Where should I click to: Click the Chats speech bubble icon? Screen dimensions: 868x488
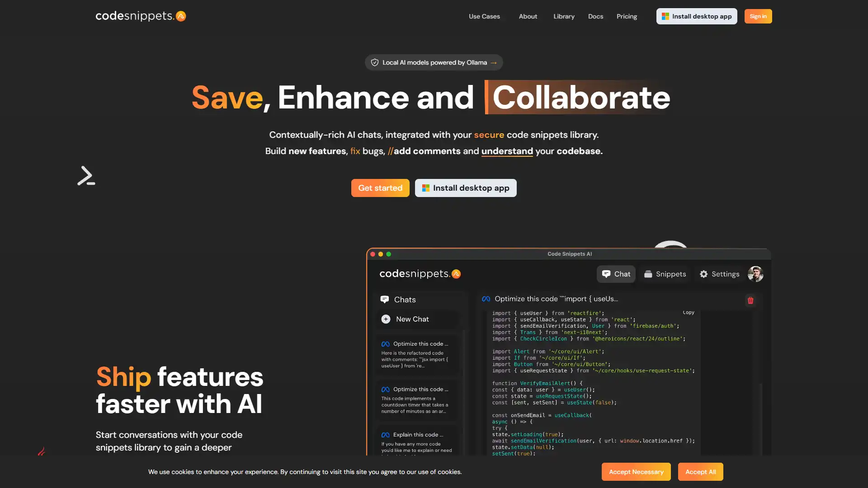click(x=385, y=300)
